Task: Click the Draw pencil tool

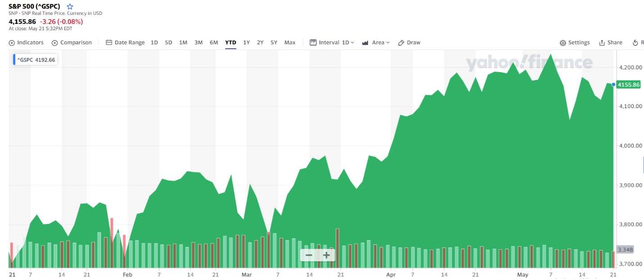Action: [401, 43]
